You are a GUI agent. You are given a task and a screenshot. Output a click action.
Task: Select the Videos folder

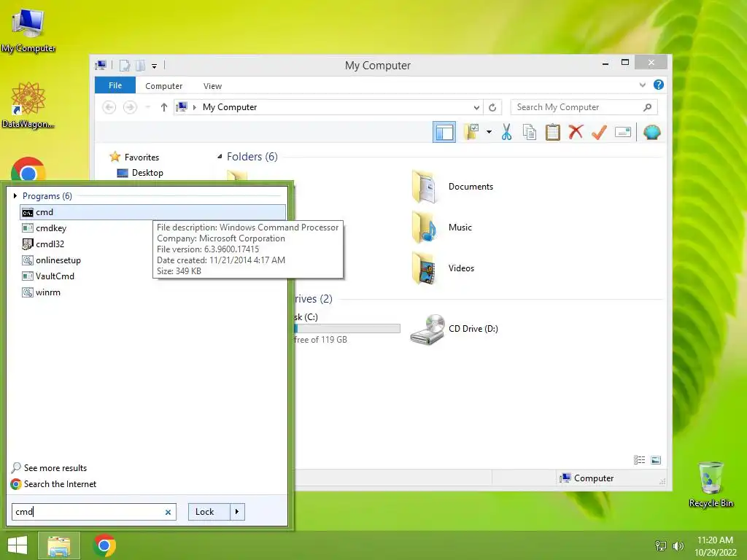443,268
